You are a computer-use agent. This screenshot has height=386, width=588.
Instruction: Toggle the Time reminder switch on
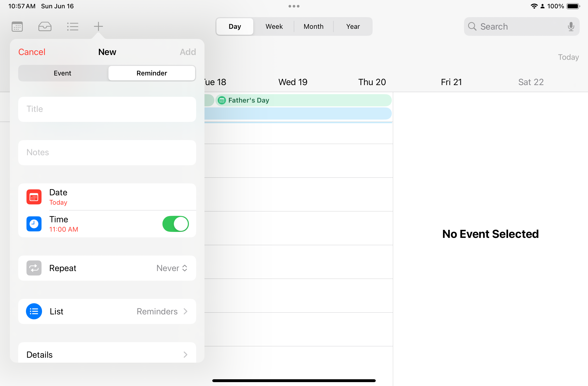point(175,224)
